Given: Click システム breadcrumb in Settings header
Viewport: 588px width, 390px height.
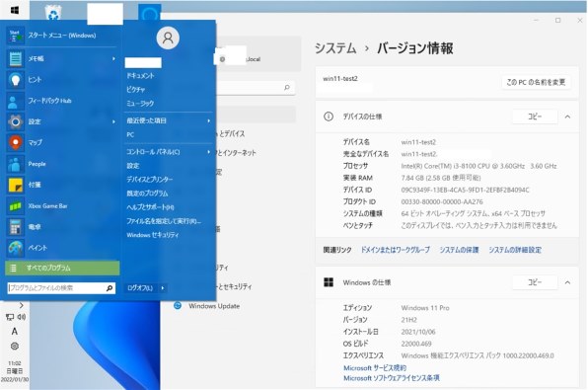Looking at the screenshot, I should (x=335, y=48).
